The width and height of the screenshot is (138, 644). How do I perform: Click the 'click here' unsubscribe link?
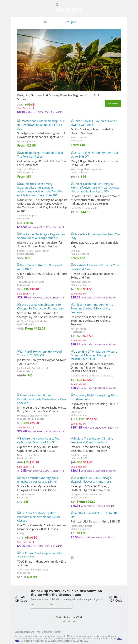(x=119, y=639)
